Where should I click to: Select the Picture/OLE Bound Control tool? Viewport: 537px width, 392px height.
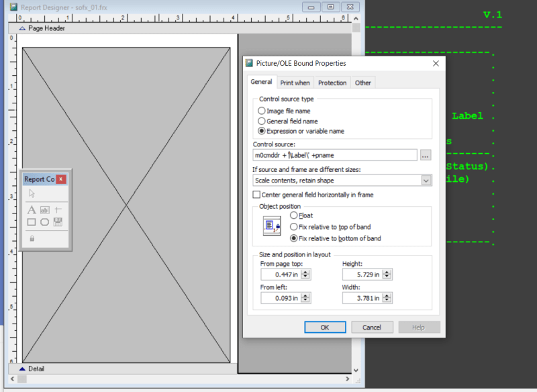click(58, 221)
